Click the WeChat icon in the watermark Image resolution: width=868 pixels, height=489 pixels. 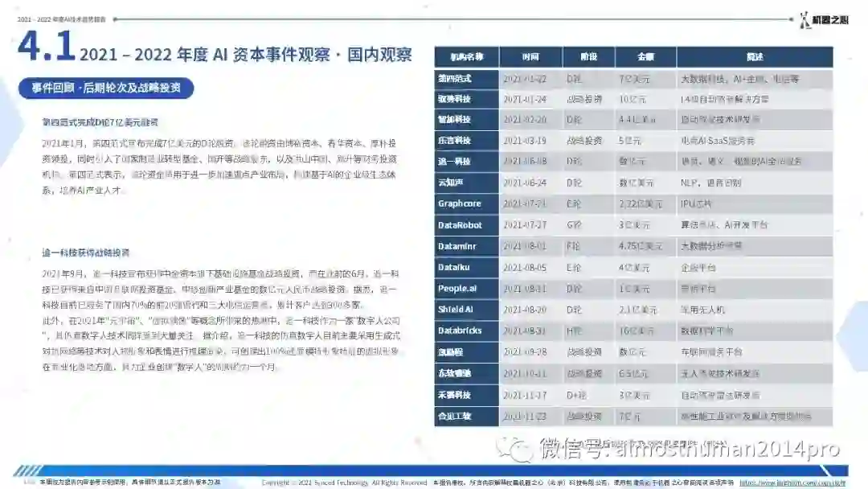tap(514, 448)
